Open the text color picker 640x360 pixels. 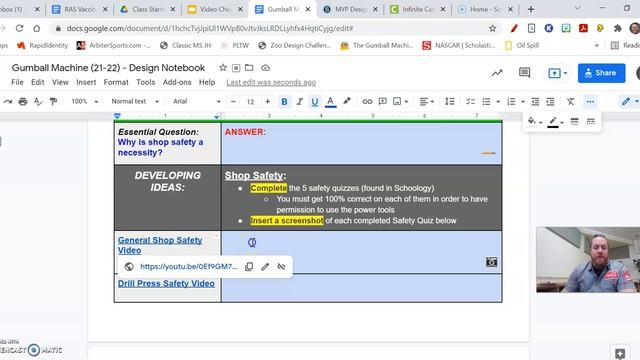[331, 102]
